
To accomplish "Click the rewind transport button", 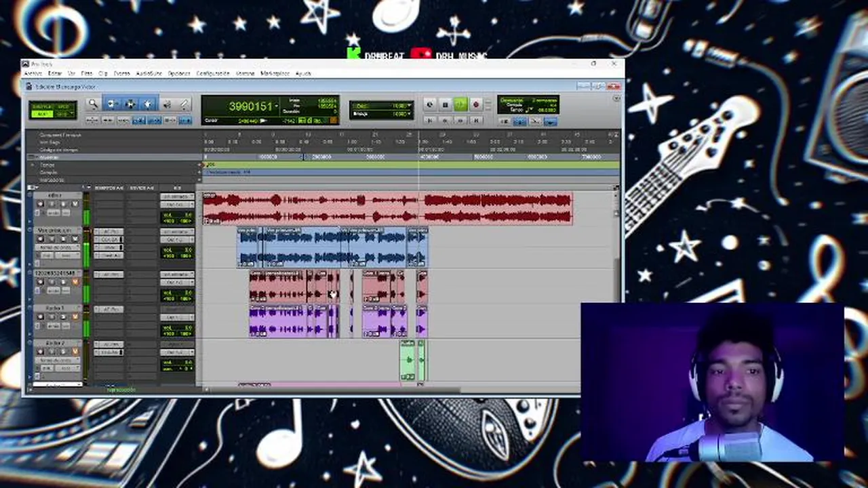I will tap(445, 120).
